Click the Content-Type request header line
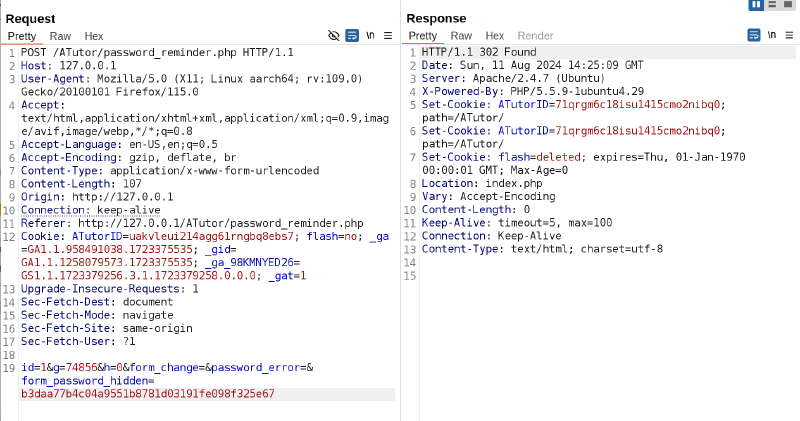Screen dimensions: 800x421 tap(170, 171)
